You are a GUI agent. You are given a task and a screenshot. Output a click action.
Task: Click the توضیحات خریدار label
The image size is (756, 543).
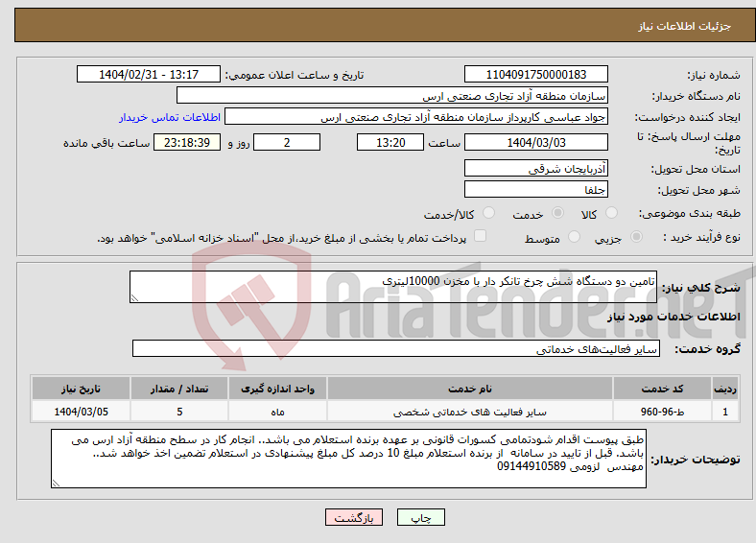click(x=696, y=460)
